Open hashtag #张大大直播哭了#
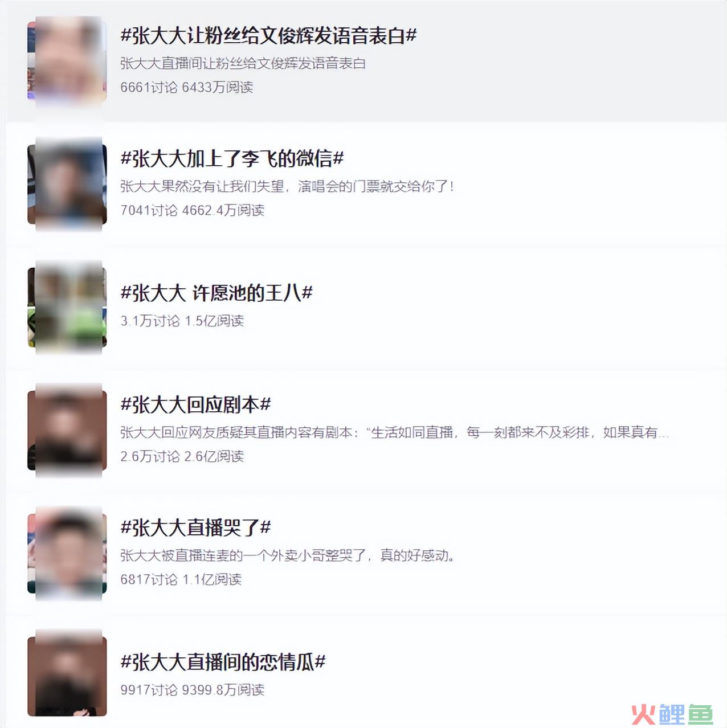727x728 pixels. coord(195,527)
